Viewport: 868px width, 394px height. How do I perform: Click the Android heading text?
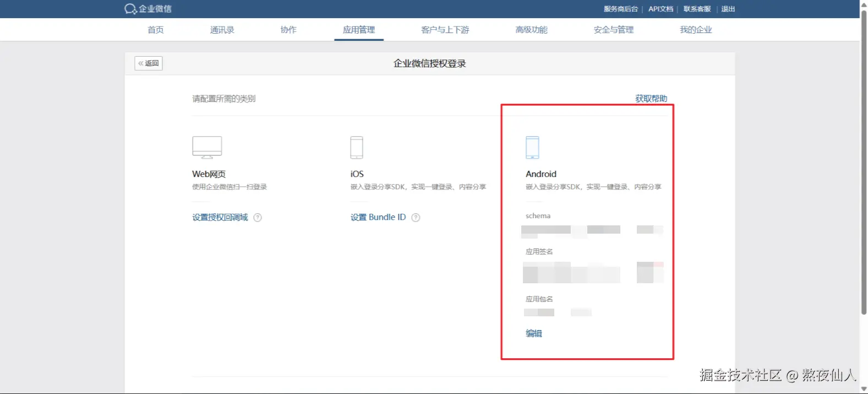[541, 174]
